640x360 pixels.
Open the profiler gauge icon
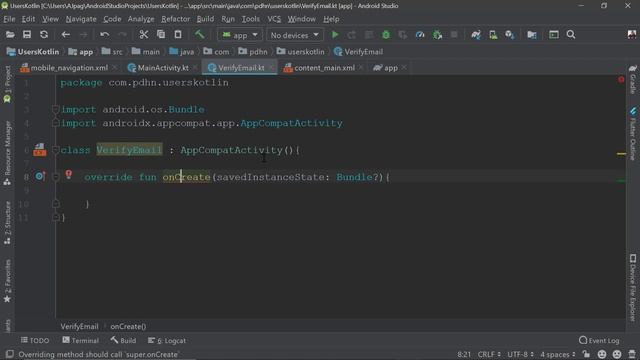point(420,35)
